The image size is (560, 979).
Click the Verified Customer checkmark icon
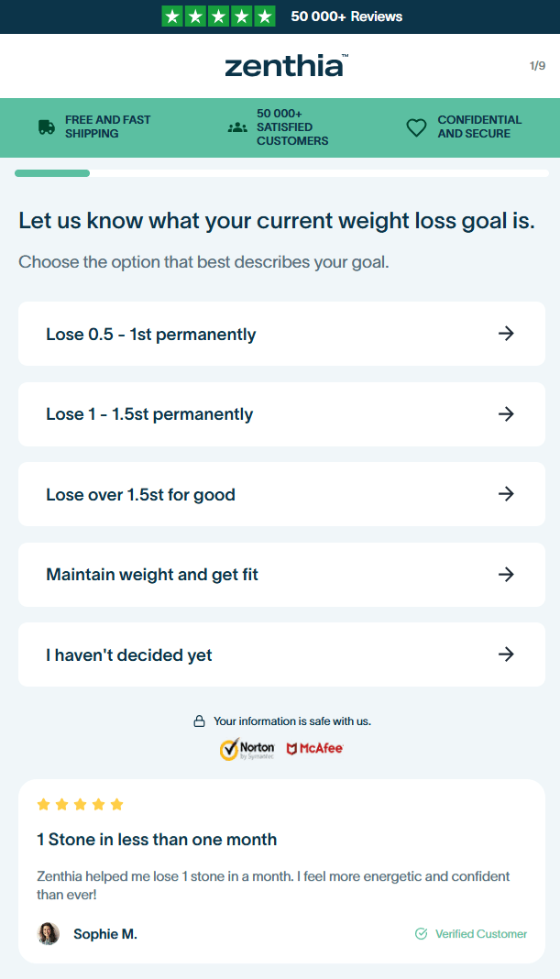(422, 934)
